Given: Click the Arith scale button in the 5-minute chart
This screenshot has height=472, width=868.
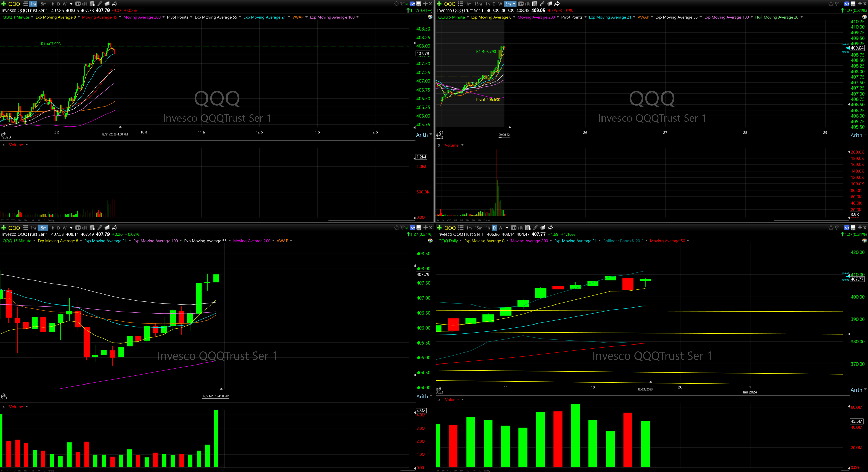Looking at the screenshot, I should pyautogui.click(x=856, y=135).
